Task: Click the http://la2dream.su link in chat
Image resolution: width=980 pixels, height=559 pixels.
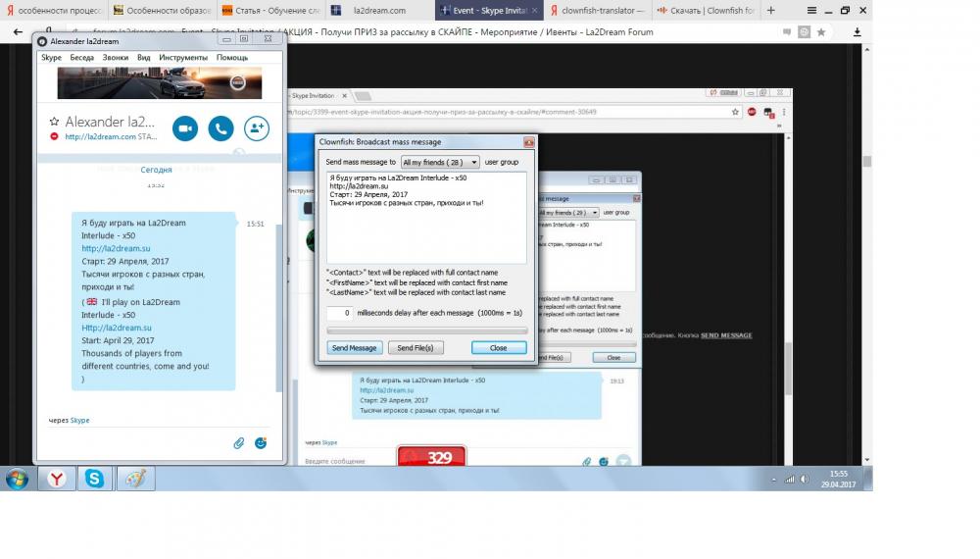Action: pos(116,249)
